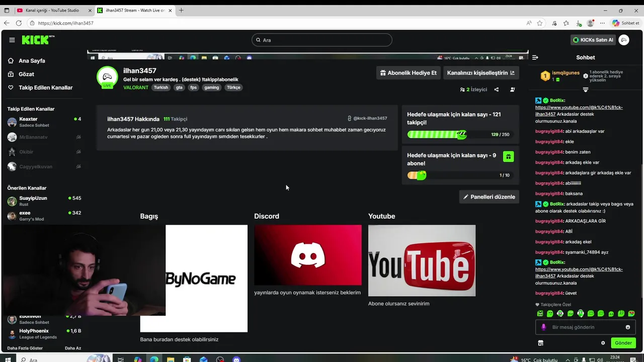This screenshot has height=362, width=644.
Task: Expand list with Daha Fazla Göster
Action: 25,348
